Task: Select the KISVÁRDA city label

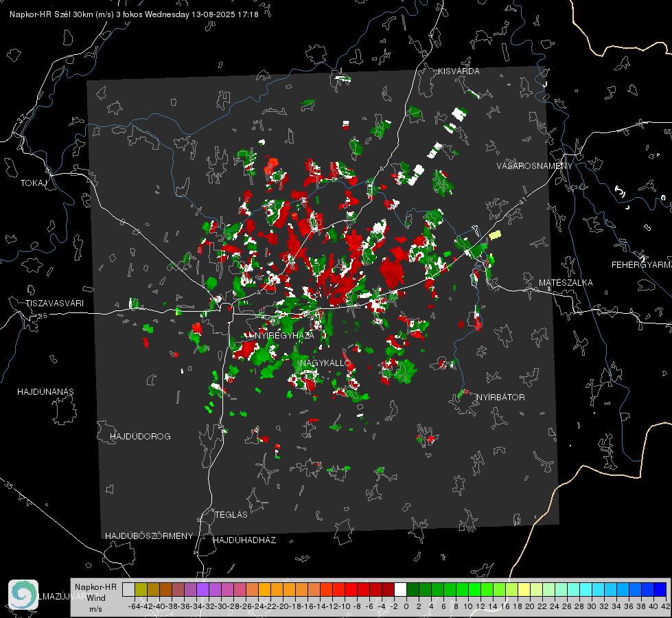Action: pyautogui.click(x=459, y=71)
